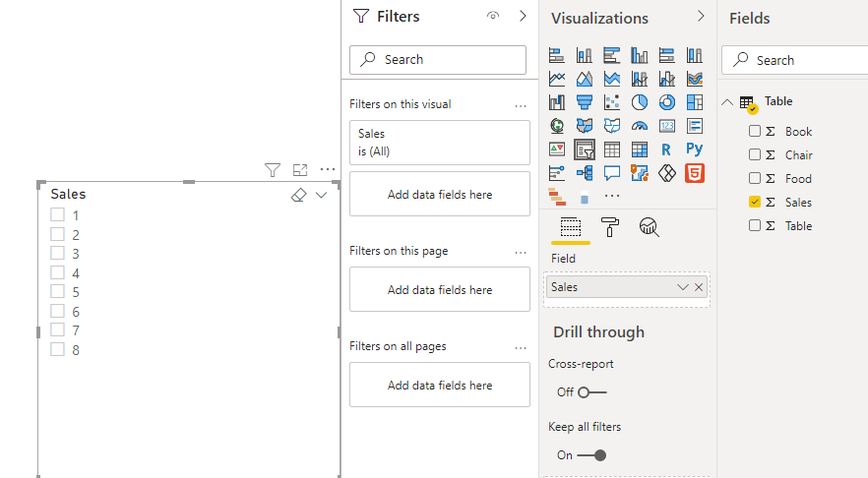Check slicer value 1
The width and height of the screenshot is (868, 478).
pyautogui.click(x=57, y=214)
